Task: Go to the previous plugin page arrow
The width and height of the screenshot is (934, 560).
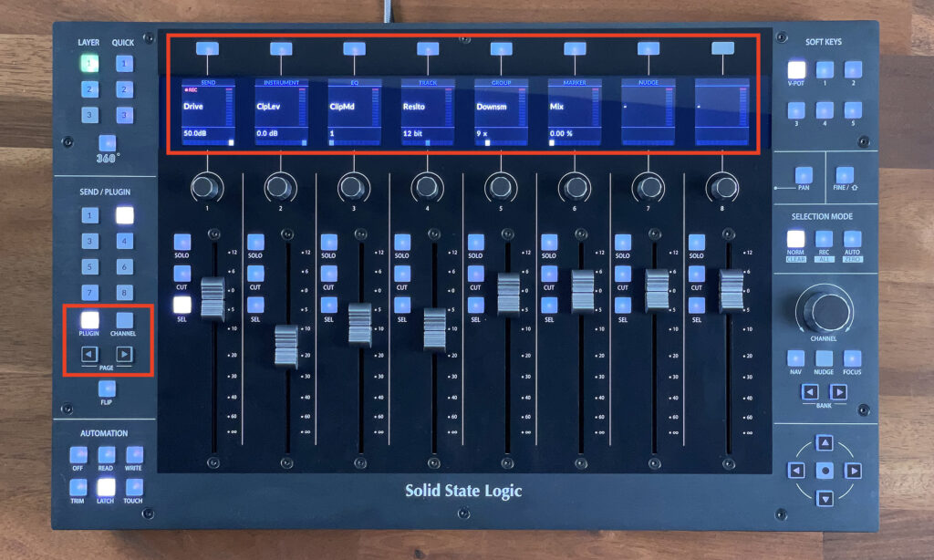Action: coord(89,355)
